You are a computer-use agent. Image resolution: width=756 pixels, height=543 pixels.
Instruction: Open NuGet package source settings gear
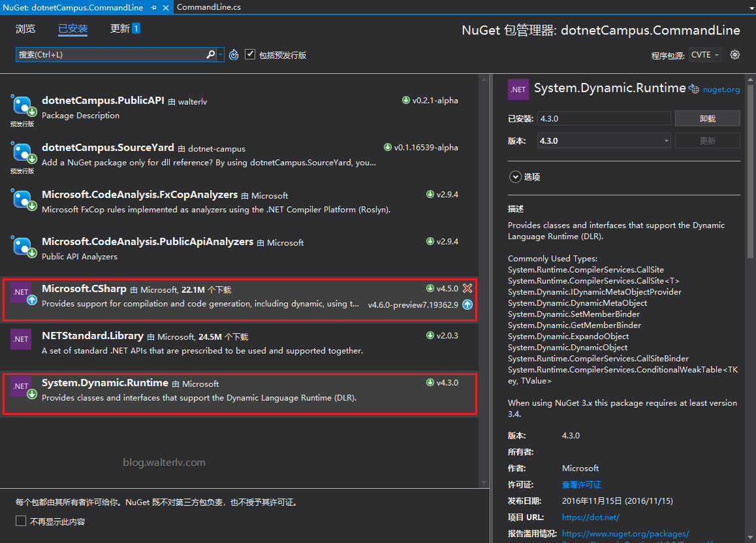[x=735, y=55]
